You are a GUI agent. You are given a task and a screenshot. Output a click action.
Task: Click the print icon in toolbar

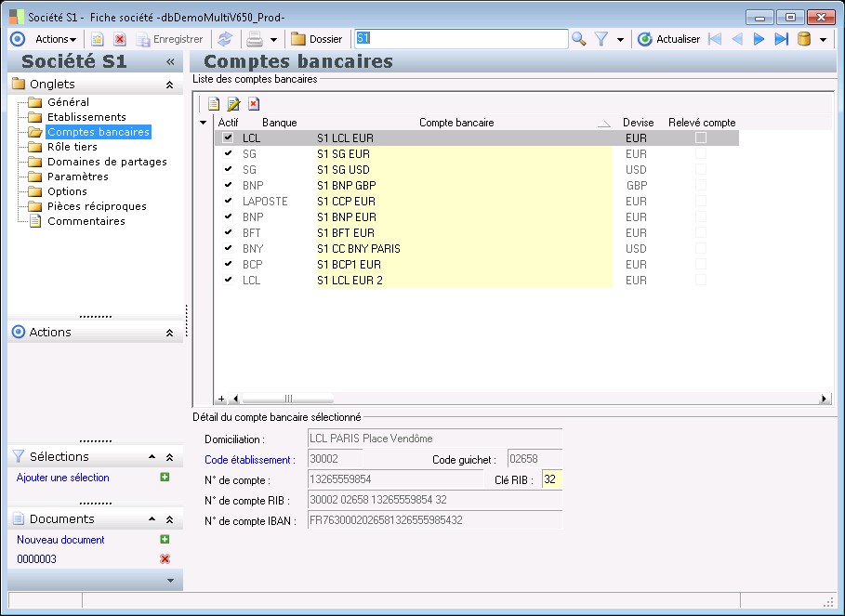254,39
